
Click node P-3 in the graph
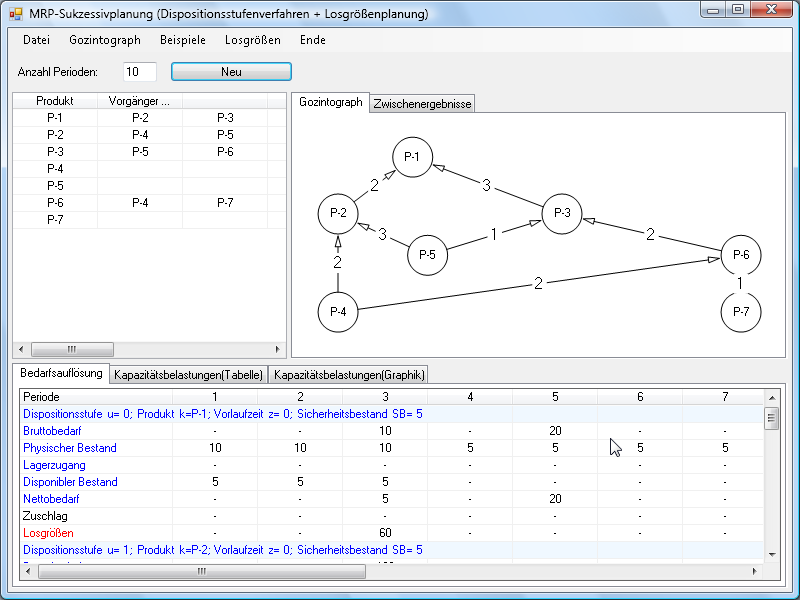(x=562, y=213)
